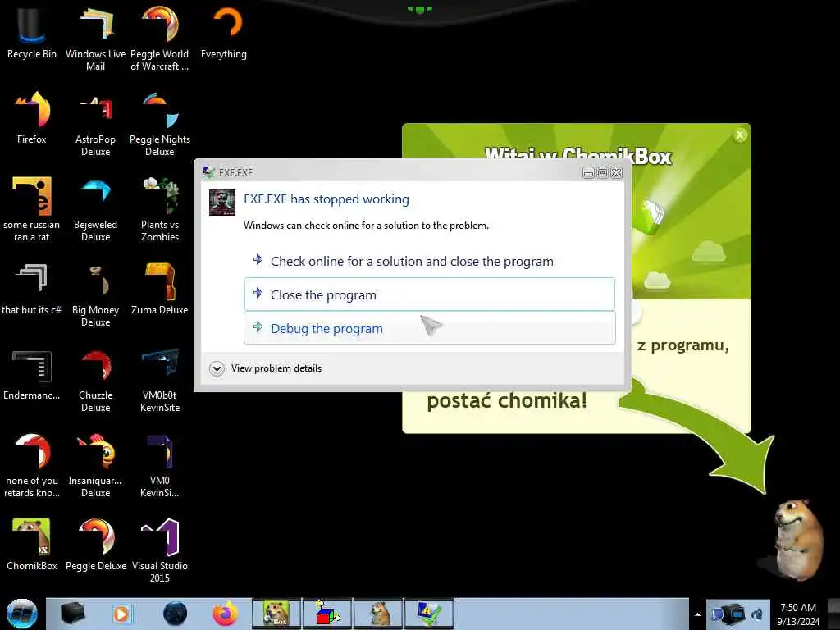840x630 pixels.
Task: Select the VM0b0t KevinSite icon
Action: pyautogui.click(x=160, y=379)
